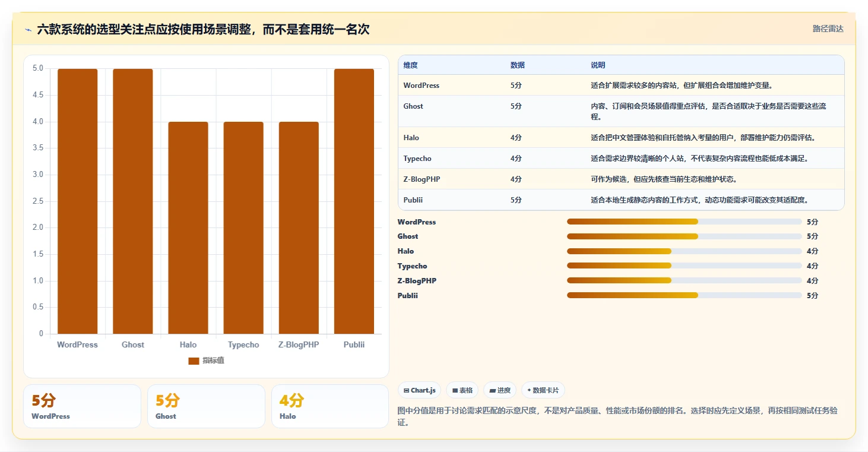Select the 进度 tag
The width and height of the screenshot is (868, 452).
coord(500,390)
